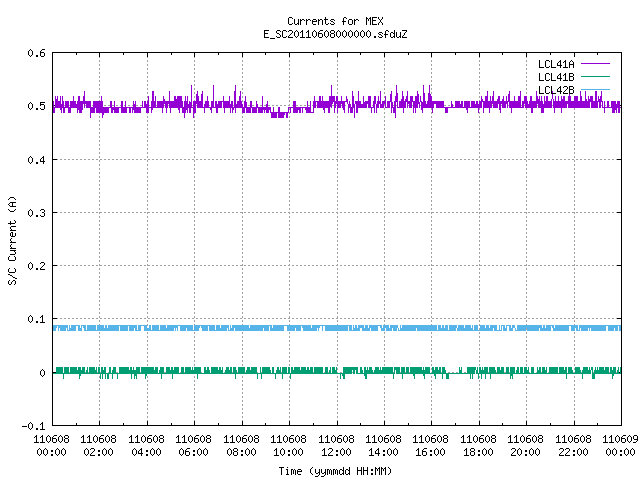Click the 110608 20:00 time tick label
Viewport: 640px width, 480px height.
(x=525, y=445)
